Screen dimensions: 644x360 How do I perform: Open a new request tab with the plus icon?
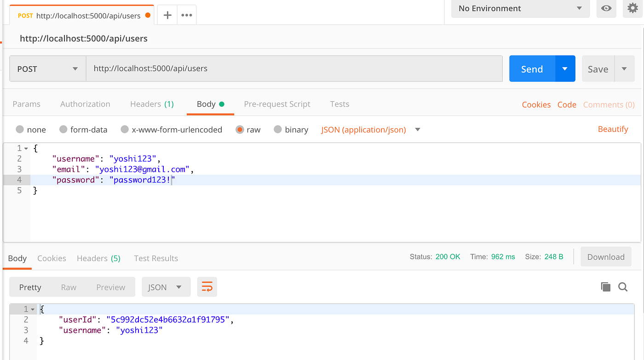[167, 15]
